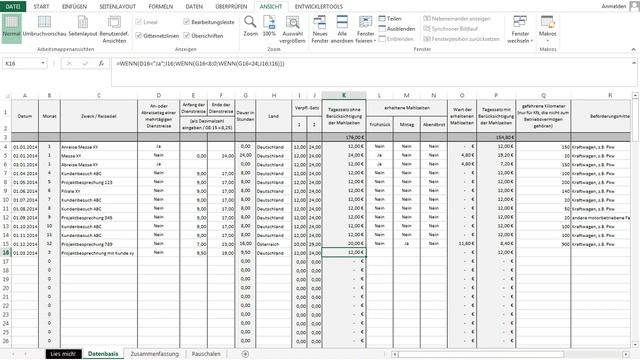Click horizontal scrollbar right arrow
Viewport: 640px width, 360px height.
point(626,354)
